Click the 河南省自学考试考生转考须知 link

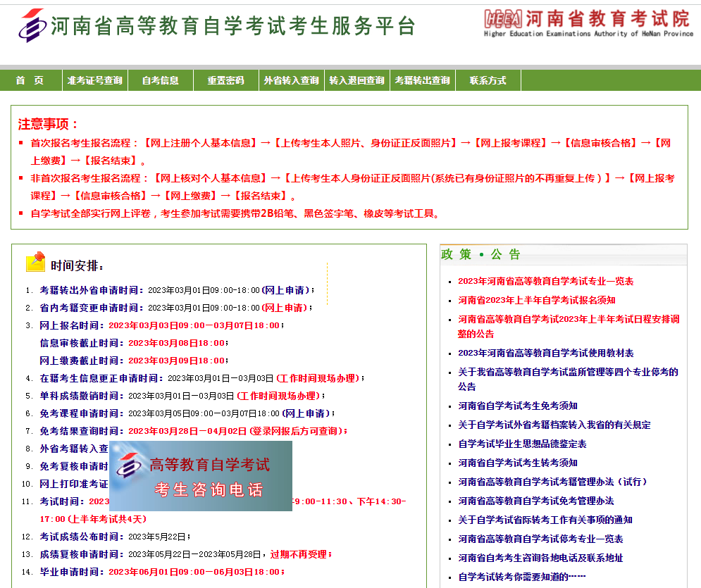click(x=517, y=463)
